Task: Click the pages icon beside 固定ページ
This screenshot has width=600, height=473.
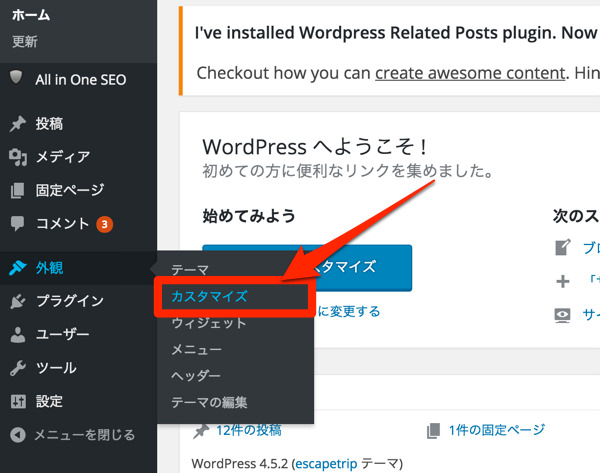Action: click(x=17, y=190)
